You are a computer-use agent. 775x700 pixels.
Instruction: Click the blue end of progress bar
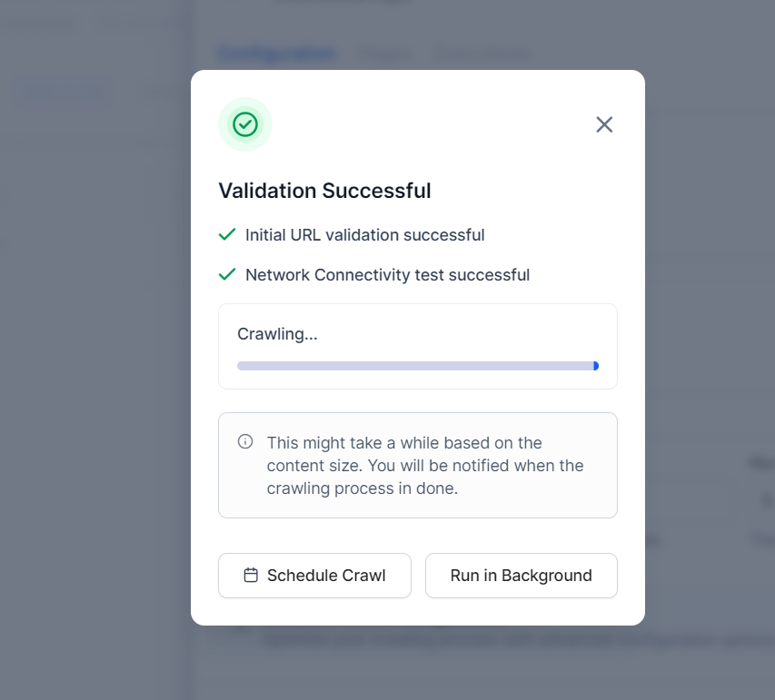tap(596, 366)
